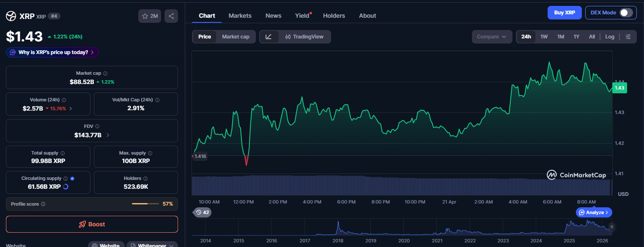Image resolution: width=644 pixels, height=247 pixels.
Task: Open the Holders tab
Action: [x=334, y=16]
